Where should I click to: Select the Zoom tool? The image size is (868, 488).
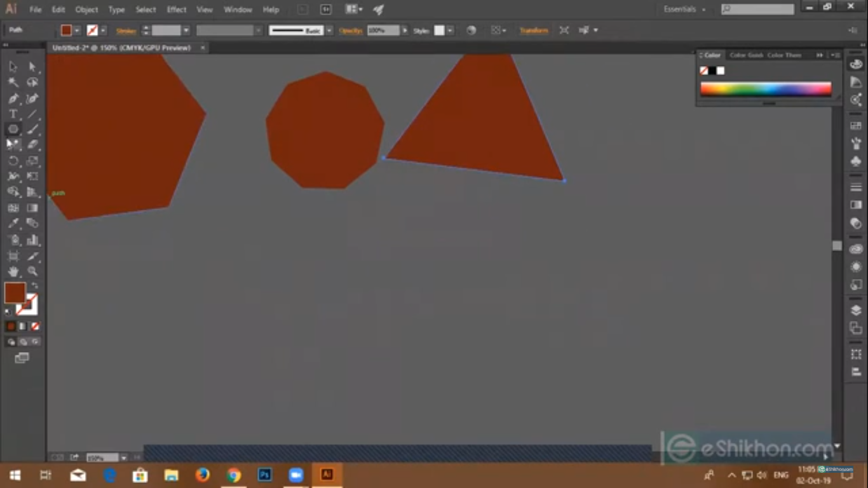click(32, 271)
